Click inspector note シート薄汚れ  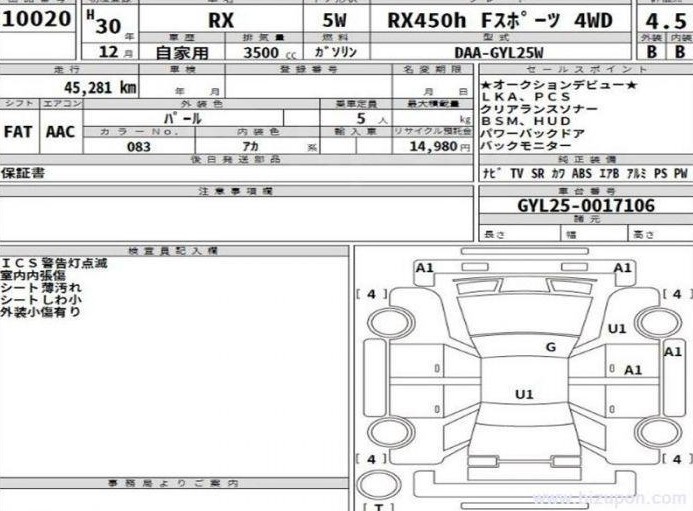point(41,287)
